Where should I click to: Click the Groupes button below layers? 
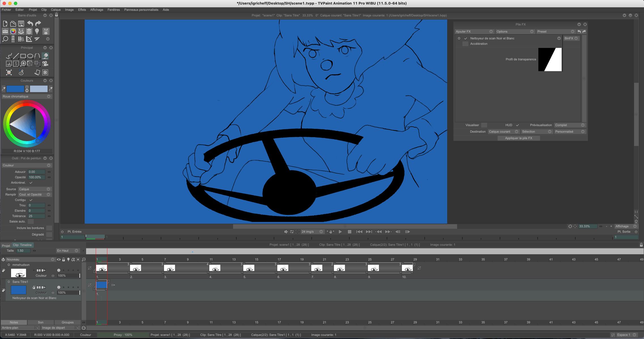click(68, 322)
